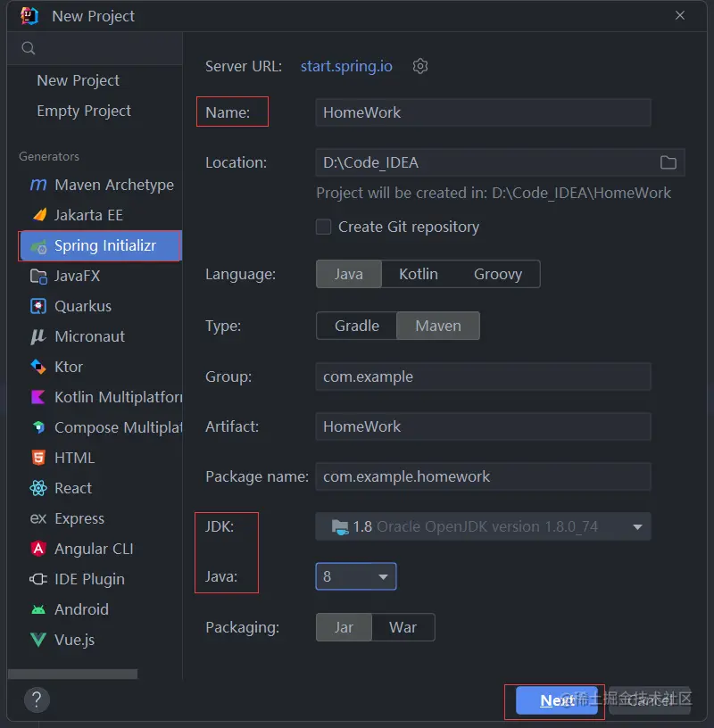Click the Artifact field HomeWork
Viewport: 714px width, 728px height.
[483, 426]
